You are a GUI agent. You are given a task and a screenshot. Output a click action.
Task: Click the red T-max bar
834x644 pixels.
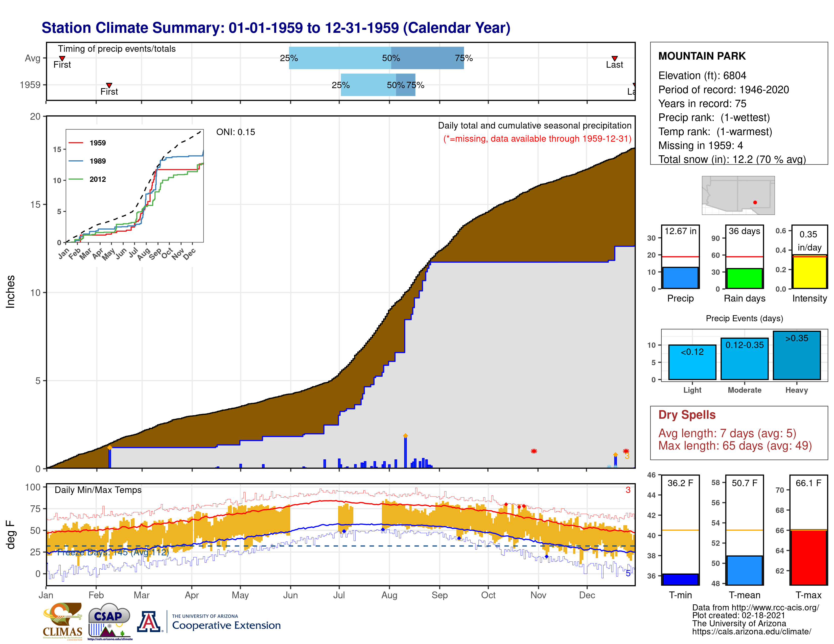click(x=808, y=557)
